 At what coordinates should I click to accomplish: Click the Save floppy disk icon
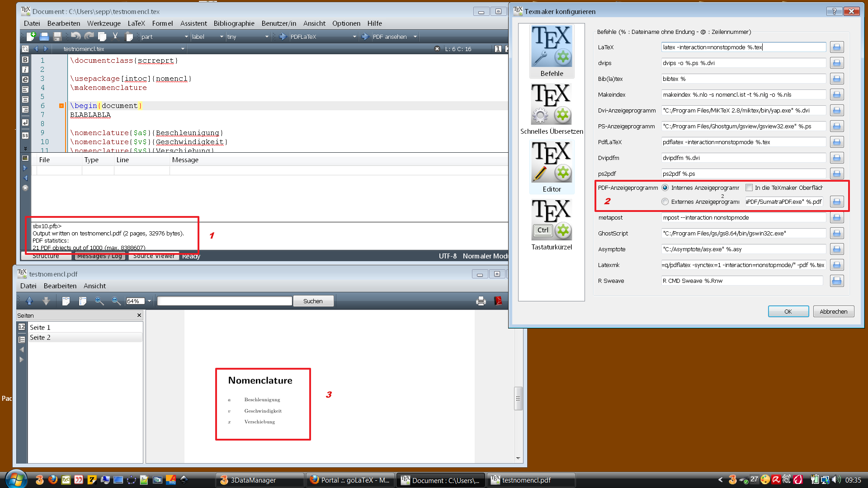click(57, 37)
